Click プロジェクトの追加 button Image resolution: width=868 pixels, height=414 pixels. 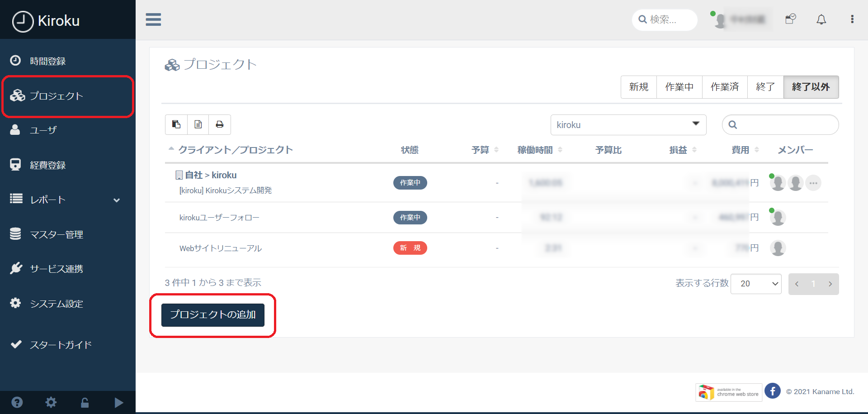(213, 315)
